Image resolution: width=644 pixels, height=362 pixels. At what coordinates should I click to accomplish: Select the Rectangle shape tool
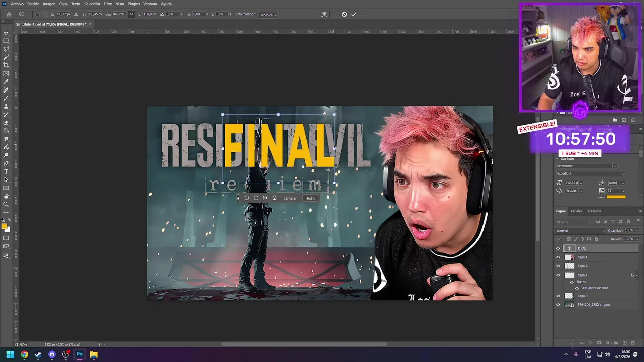coord(6,188)
